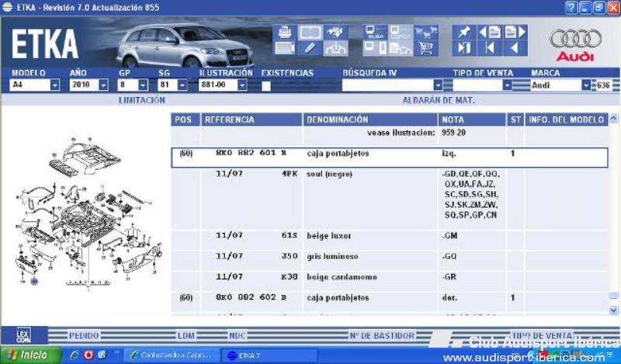Select row 8K0 882 601 B caja portabjetos

click(390, 158)
